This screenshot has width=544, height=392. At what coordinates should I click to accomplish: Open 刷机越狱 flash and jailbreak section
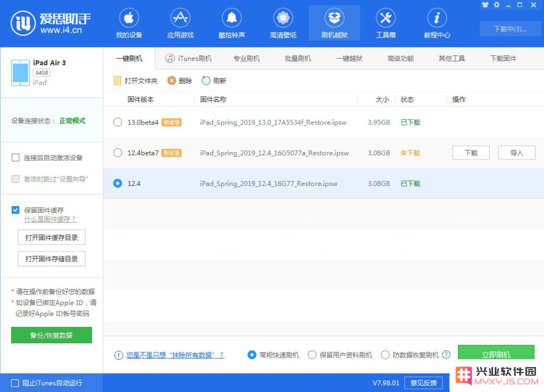coord(334,24)
